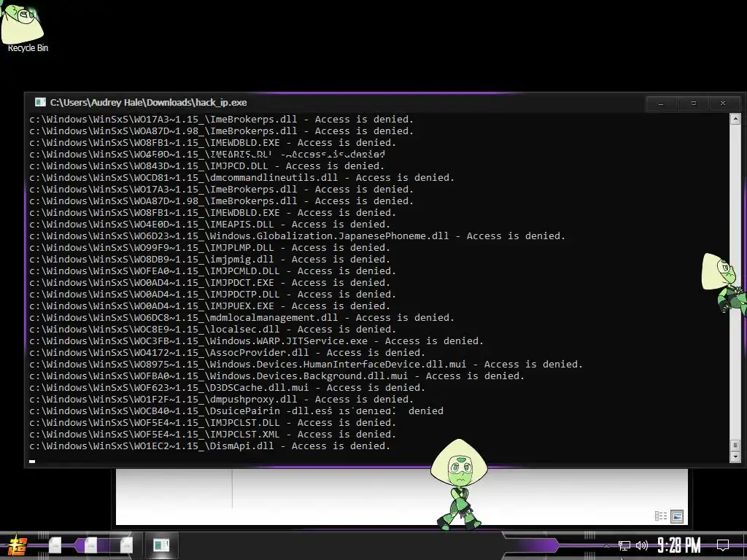Click the second pinned document icon on taskbar
This screenshot has height=560, width=747.
point(90,545)
